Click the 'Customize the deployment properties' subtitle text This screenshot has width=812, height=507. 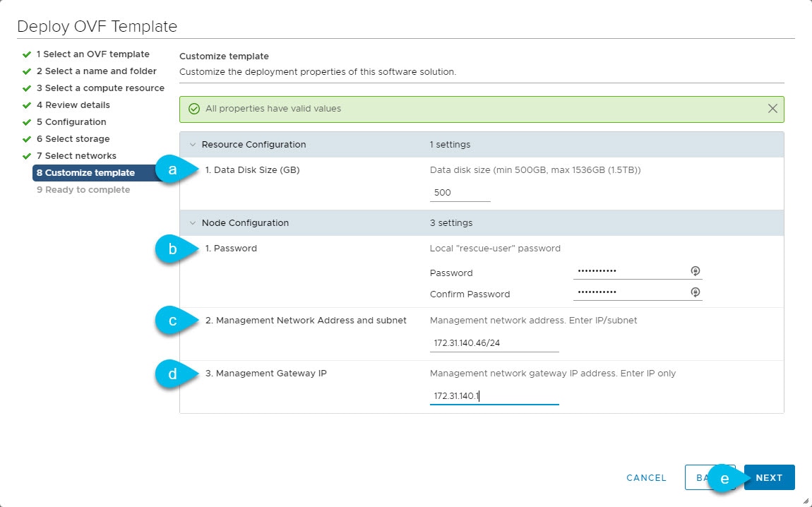tap(318, 72)
